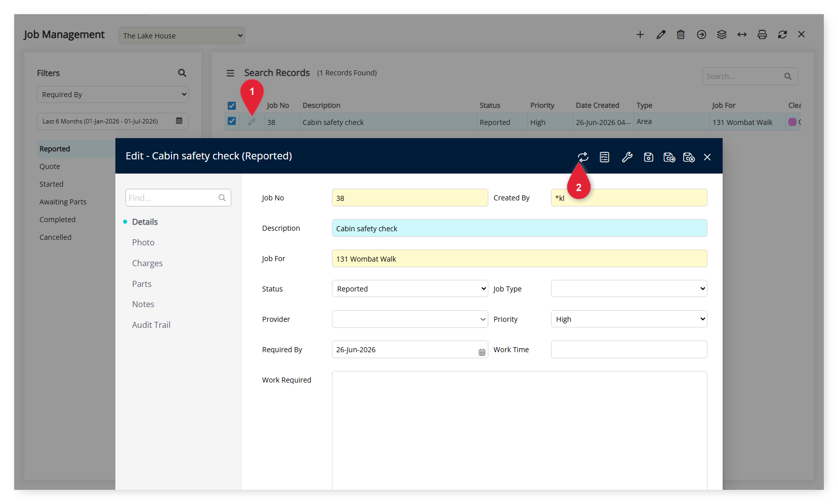Select the Quote status filter
Viewport: 838px width, 504px height.
tap(50, 166)
